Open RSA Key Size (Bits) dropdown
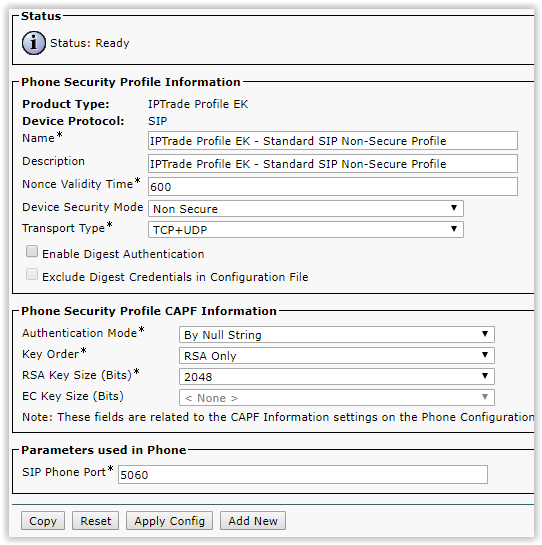This screenshot has width=542, height=545. point(337,376)
